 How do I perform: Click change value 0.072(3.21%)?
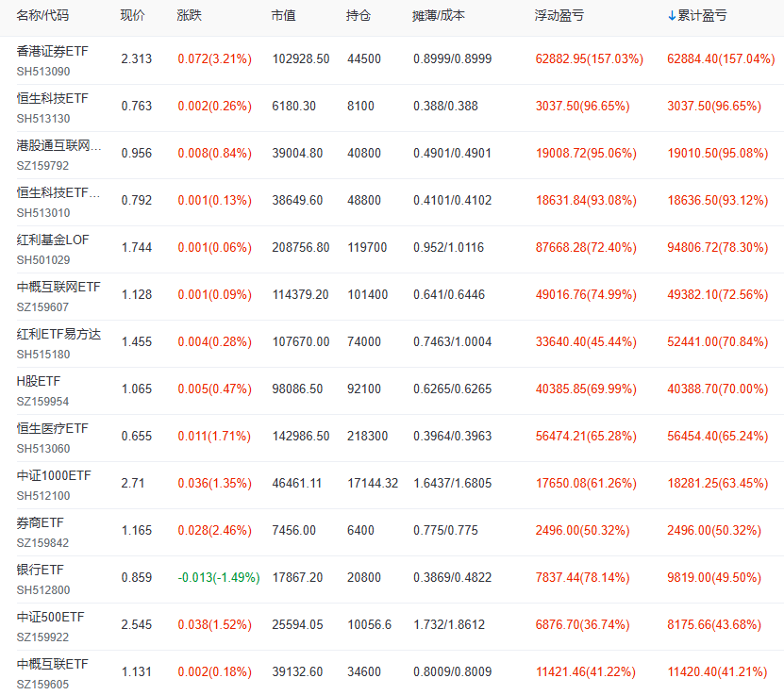(214, 59)
